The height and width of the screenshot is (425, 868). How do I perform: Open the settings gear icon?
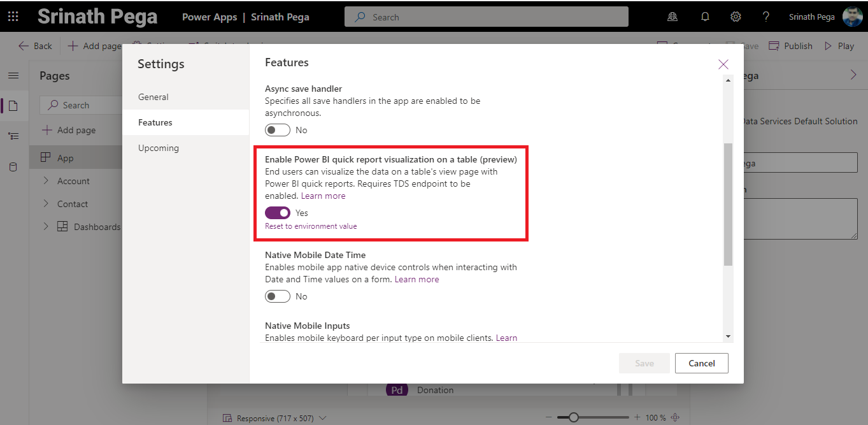[736, 17]
